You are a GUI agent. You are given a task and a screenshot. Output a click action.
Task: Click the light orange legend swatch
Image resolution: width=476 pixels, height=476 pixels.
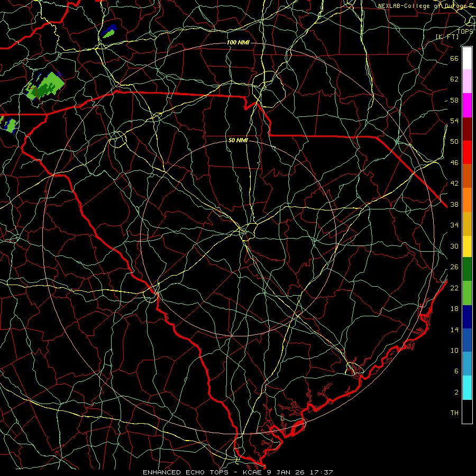(x=467, y=200)
